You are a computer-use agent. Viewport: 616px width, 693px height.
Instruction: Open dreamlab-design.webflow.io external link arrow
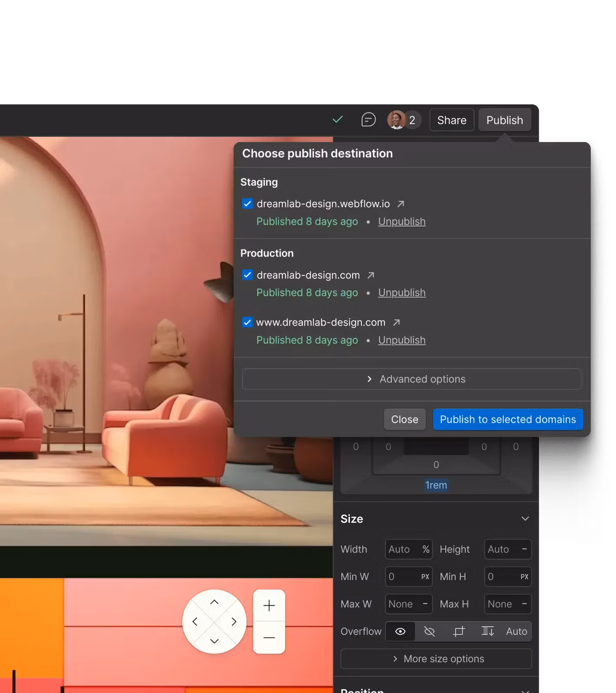point(401,204)
